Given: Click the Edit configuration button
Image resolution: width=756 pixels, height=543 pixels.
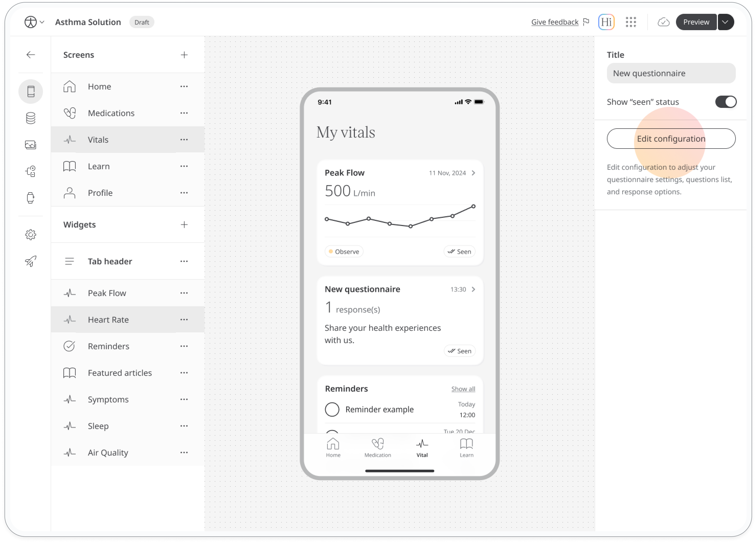Looking at the screenshot, I should pos(671,139).
